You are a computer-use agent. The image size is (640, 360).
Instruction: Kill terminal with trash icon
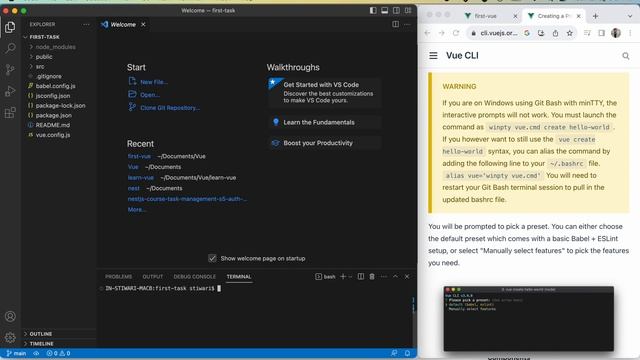coord(372,277)
